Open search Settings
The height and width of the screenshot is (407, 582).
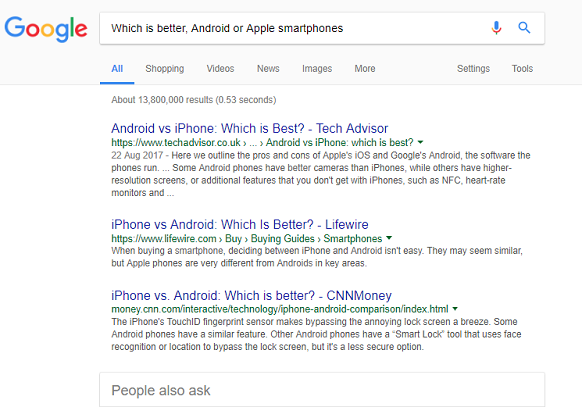click(x=473, y=69)
